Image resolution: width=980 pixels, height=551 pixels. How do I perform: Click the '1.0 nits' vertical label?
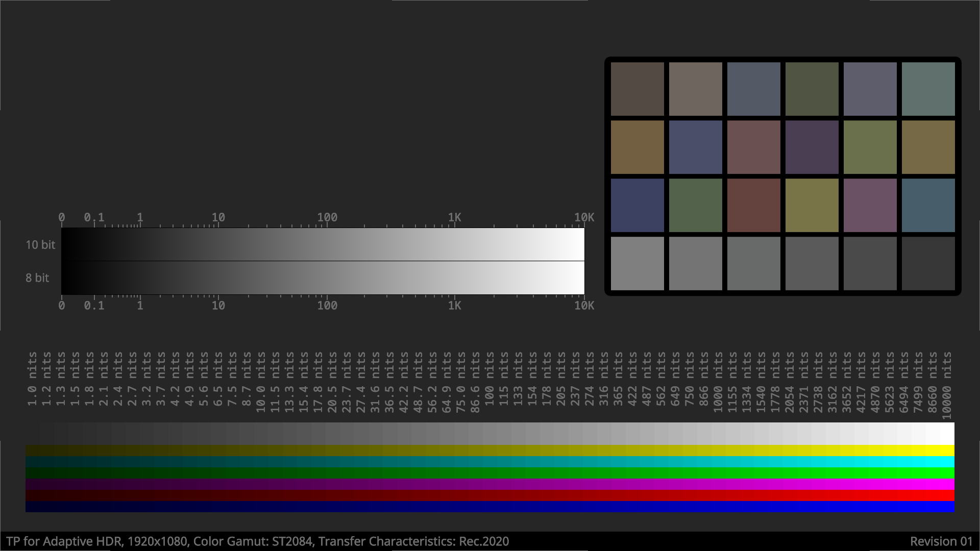point(32,379)
